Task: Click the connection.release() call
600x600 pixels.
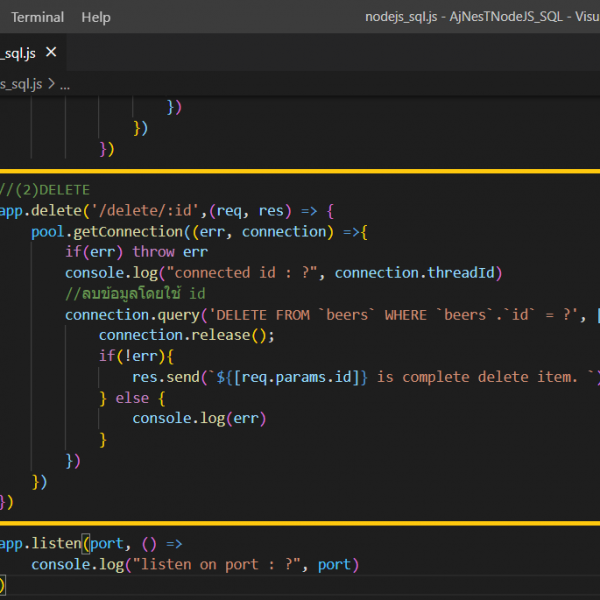Action: pos(185,336)
